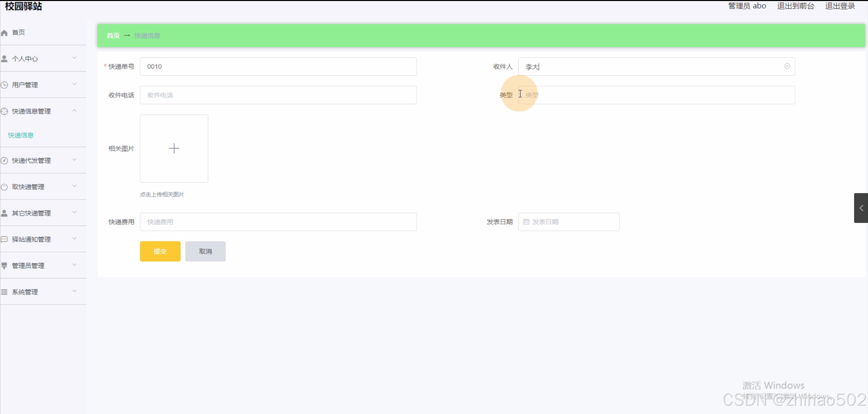This screenshot has height=414, width=868.
Task: Click the power icon for 取快递管理
Action: [x=4, y=187]
